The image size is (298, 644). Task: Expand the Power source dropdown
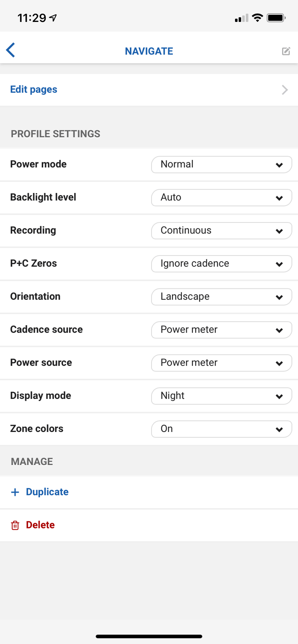click(x=221, y=363)
